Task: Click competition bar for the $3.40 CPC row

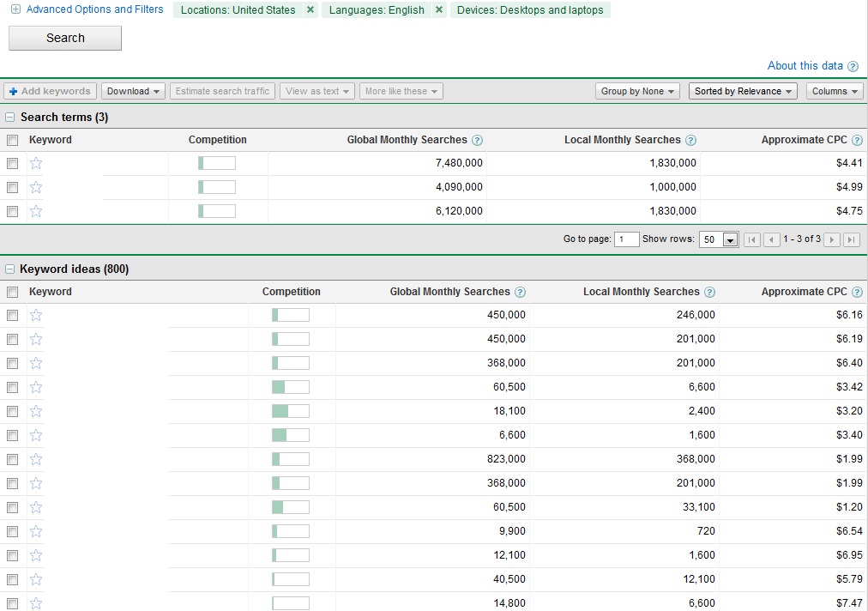Action: coord(291,435)
